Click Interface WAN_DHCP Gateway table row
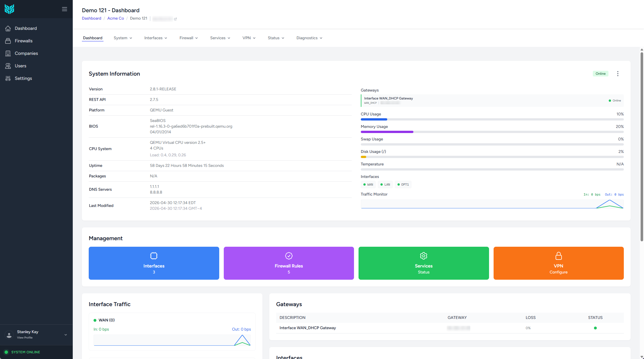Screen dimensions: 644x359 click(x=450, y=328)
